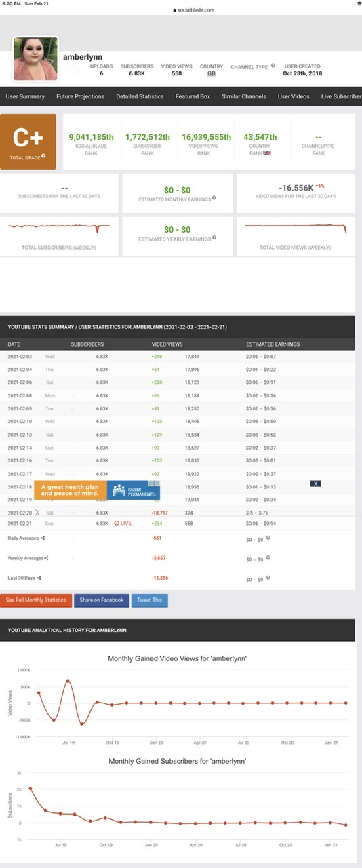This screenshot has width=362, height=868.
Task: Click the Estimated Yearly Earnings help icon
Action: tap(214, 239)
